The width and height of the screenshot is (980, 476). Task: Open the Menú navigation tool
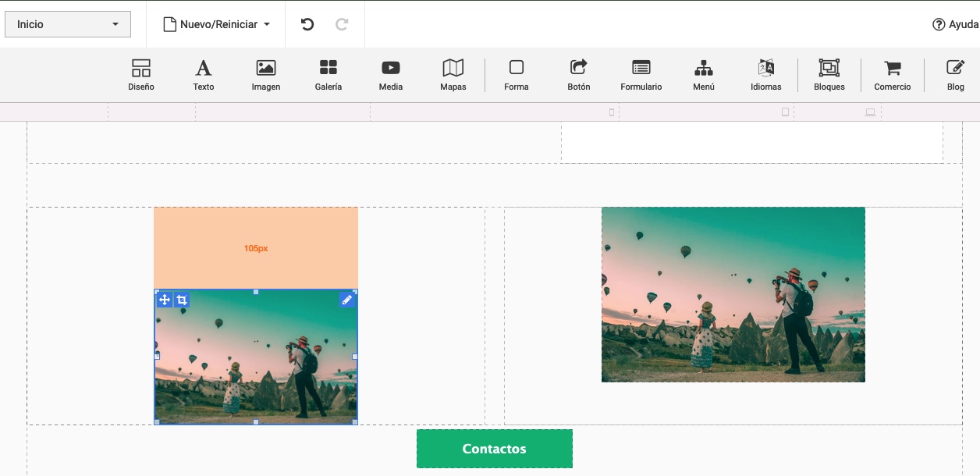703,75
